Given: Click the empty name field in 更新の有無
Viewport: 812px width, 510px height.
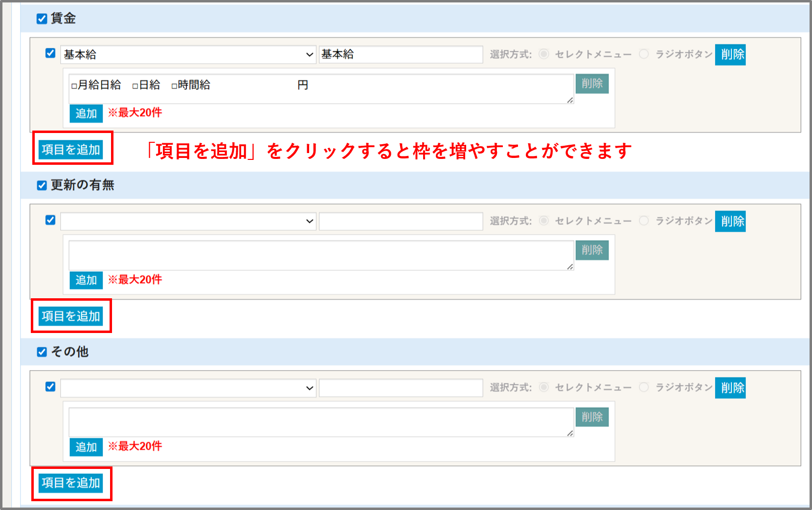Looking at the screenshot, I should (401, 221).
